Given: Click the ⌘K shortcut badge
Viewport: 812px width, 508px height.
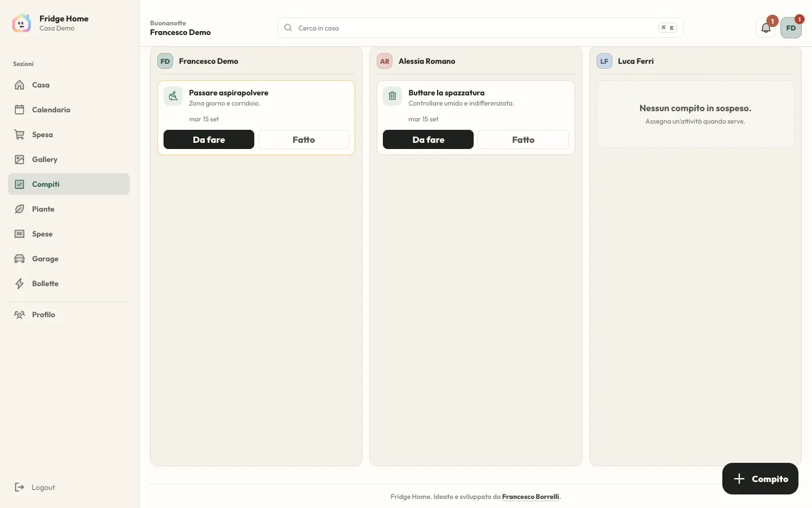Looking at the screenshot, I should click(x=668, y=28).
